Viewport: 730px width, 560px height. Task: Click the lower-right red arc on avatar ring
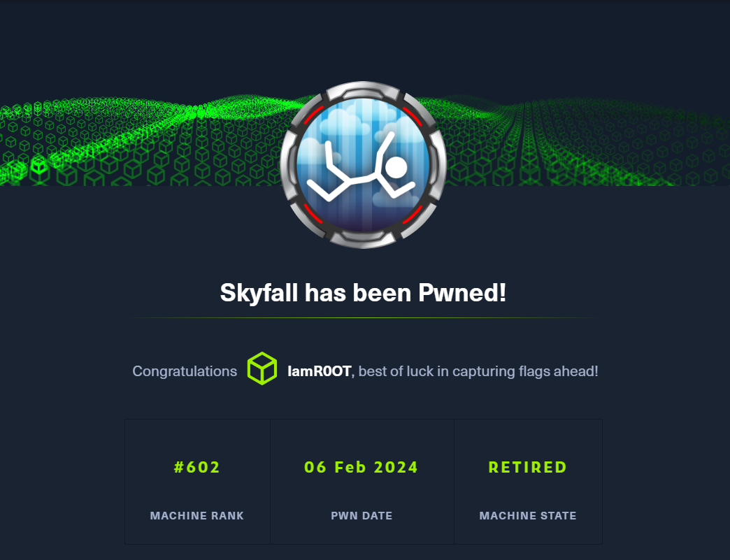(413, 214)
